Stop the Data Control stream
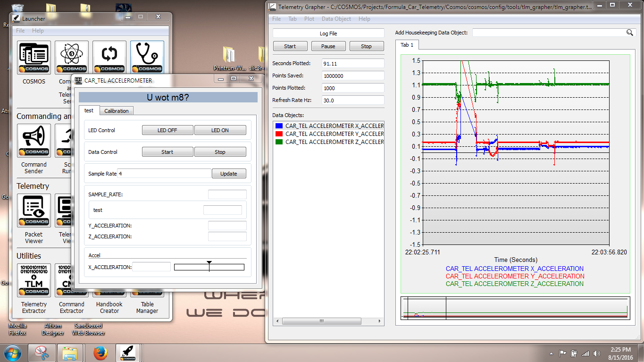Image resolution: width=644 pixels, height=362 pixels. pyautogui.click(x=220, y=152)
